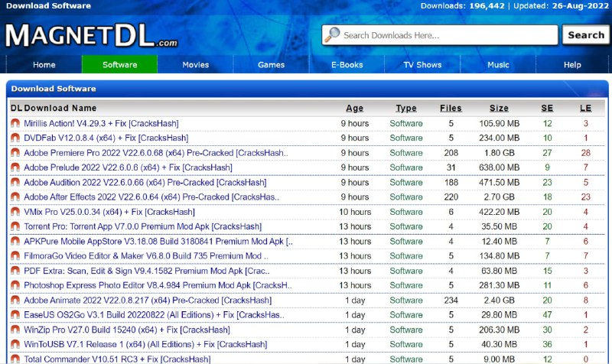Open the Home tab
This screenshot has width=612, height=364.
point(44,65)
